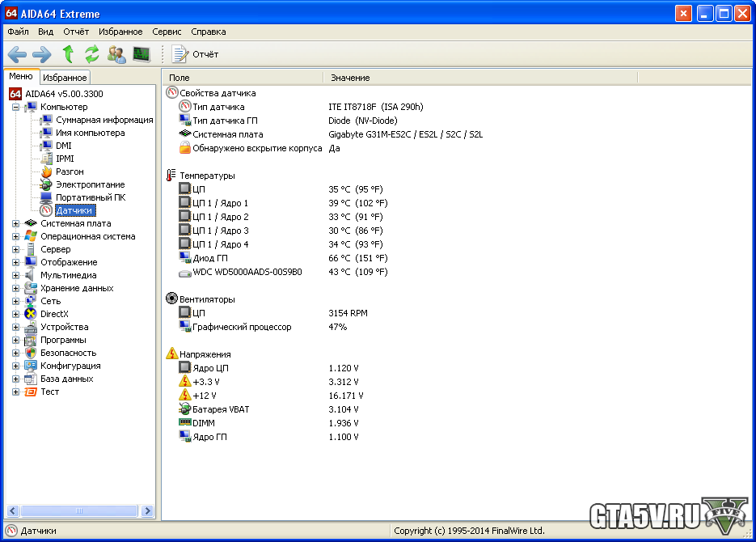The image size is (756, 542).
Task: Click the green monitor graph toolbar icon
Action: (141, 54)
